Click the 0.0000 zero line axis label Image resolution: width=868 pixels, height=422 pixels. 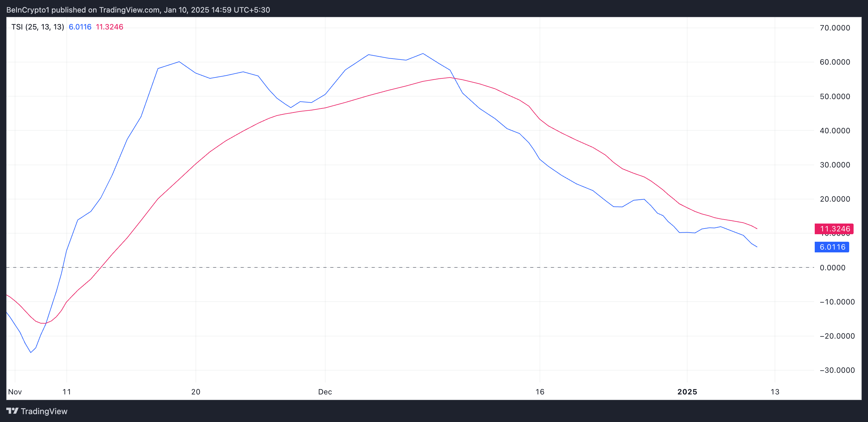click(x=832, y=268)
